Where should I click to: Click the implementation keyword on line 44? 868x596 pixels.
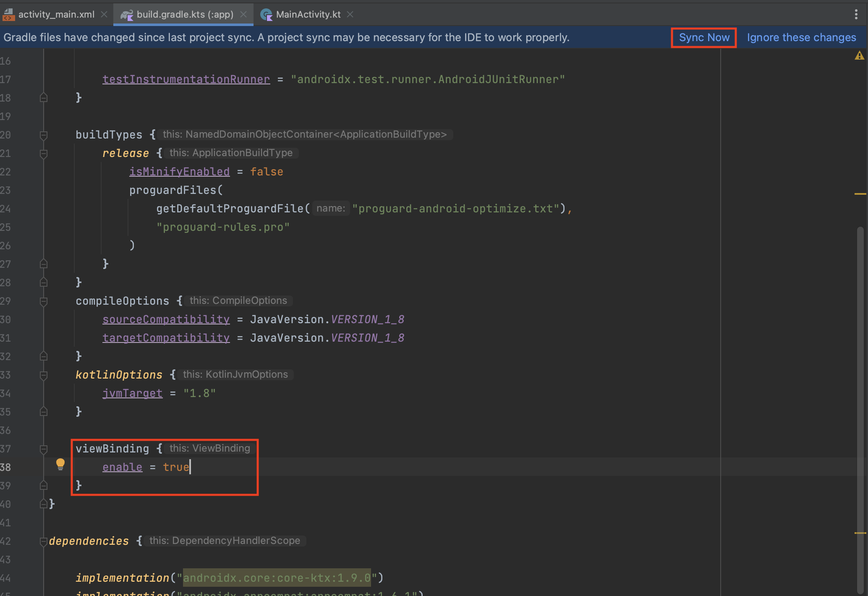click(x=122, y=578)
